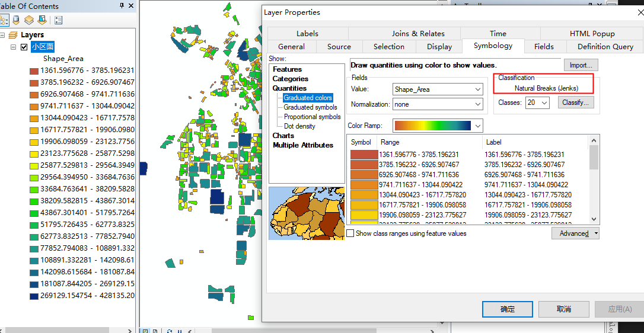Click the Range column header
644x333 pixels.
(429, 142)
